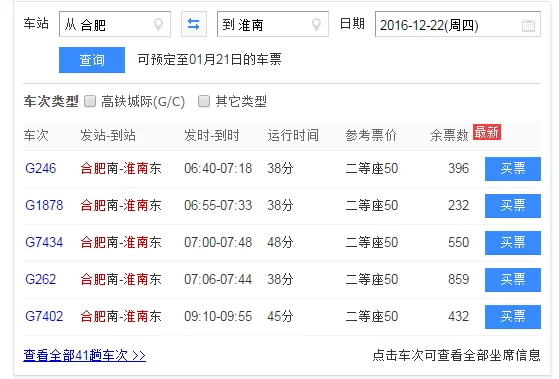Click departure time 07:00-07:48
The image size is (559, 379).
point(218,242)
